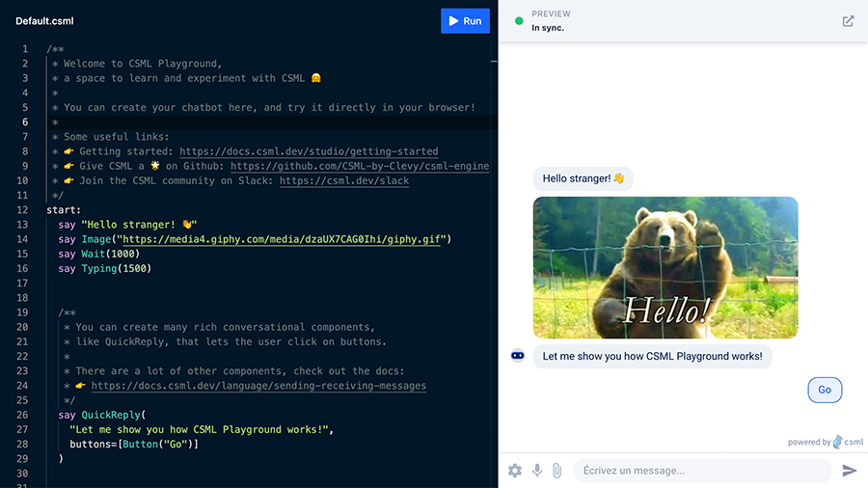This screenshot has width=868, height=488.
Task: Run the CSML script
Action: pos(465,21)
